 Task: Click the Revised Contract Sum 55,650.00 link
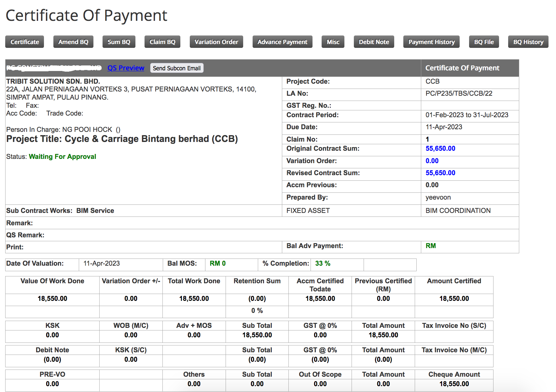[440, 173]
